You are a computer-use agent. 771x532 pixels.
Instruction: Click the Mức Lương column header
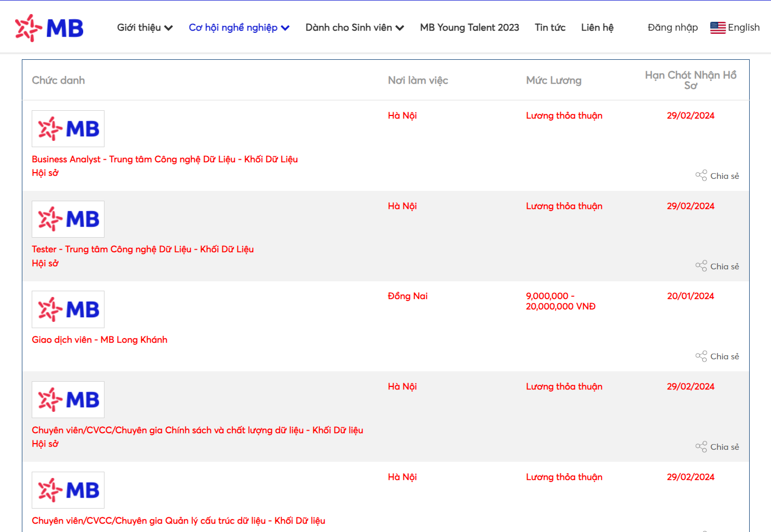pos(554,80)
